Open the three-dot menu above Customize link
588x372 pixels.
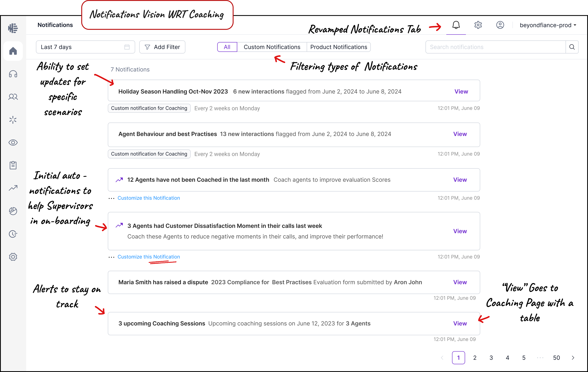click(111, 198)
